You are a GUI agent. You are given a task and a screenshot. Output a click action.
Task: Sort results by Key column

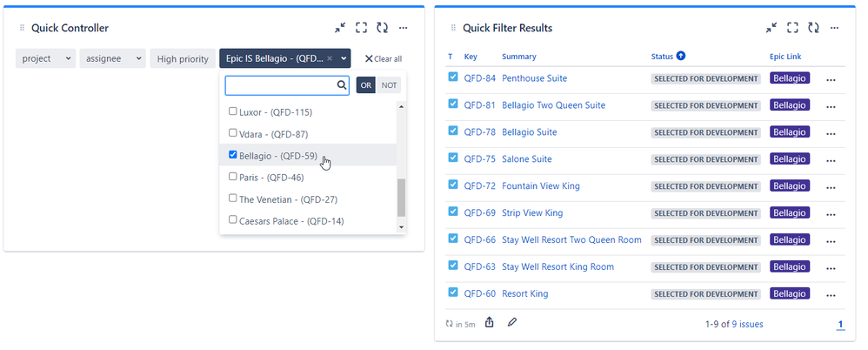click(471, 57)
